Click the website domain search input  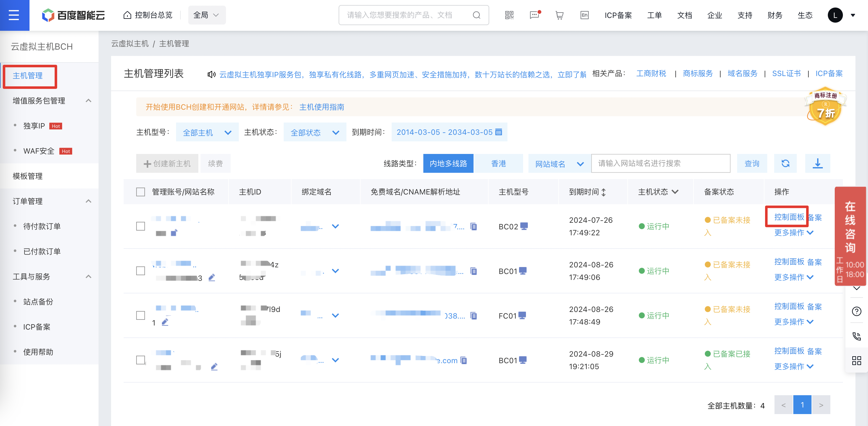(x=661, y=164)
